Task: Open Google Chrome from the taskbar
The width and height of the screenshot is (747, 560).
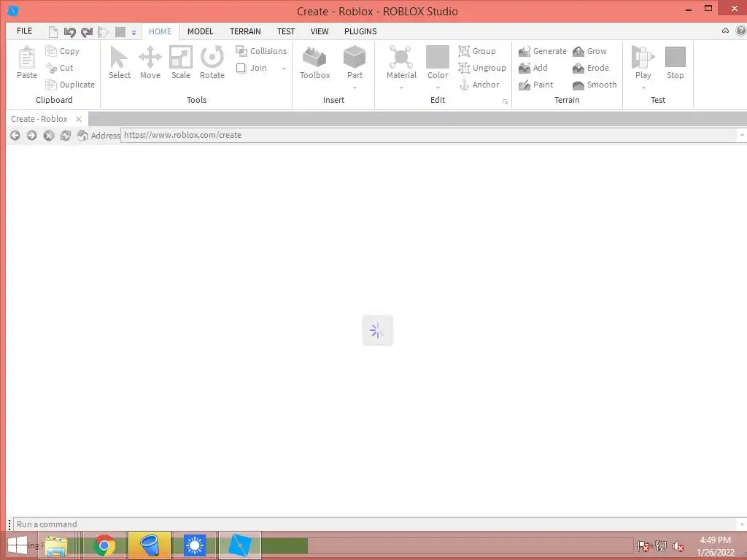Action: coord(104,545)
